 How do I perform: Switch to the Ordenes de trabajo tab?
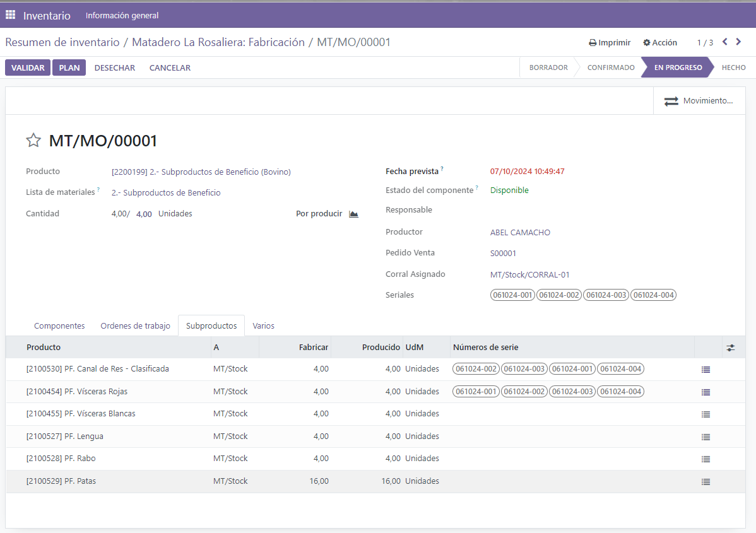(136, 325)
